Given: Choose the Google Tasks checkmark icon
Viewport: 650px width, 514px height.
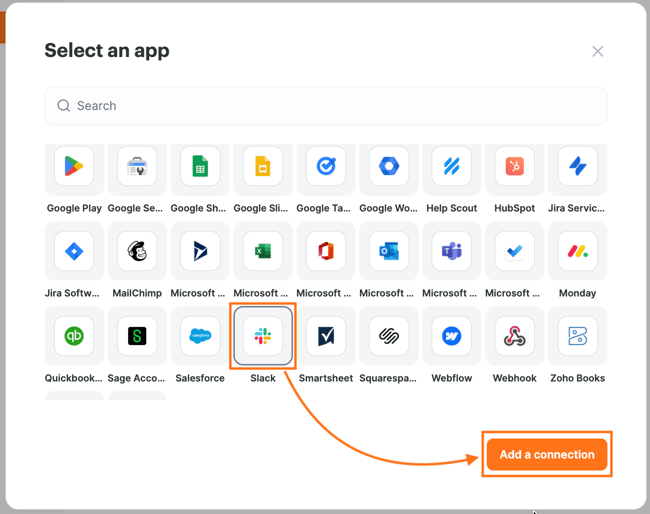Looking at the screenshot, I should (x=326, y=167).
